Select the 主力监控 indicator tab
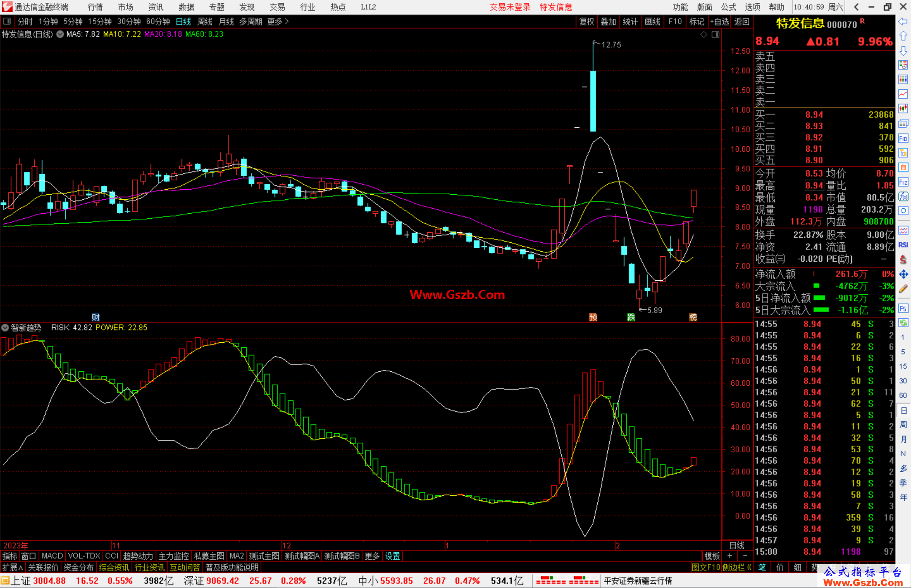911x588 pixels. (173, 556)
